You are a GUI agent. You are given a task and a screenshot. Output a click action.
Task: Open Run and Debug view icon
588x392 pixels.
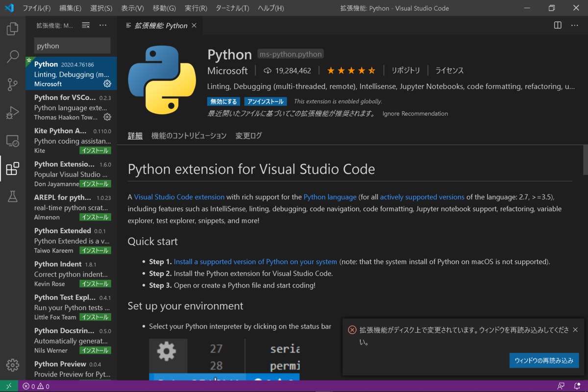[x=12, y=113]
